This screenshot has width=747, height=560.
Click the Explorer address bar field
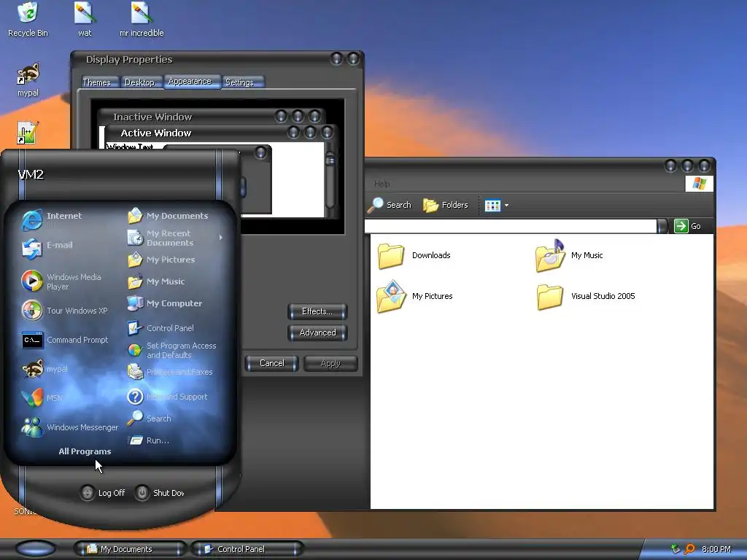510,226
